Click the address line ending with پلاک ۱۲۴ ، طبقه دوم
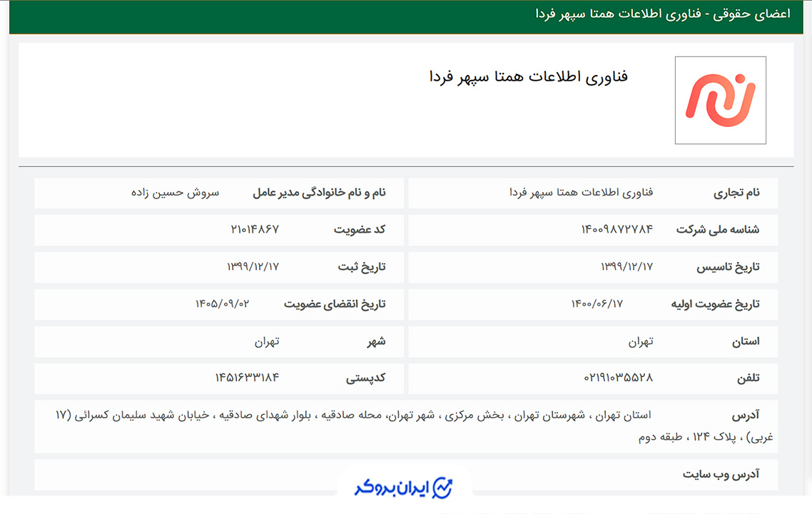The image size is (812, 514). point(705,438)
